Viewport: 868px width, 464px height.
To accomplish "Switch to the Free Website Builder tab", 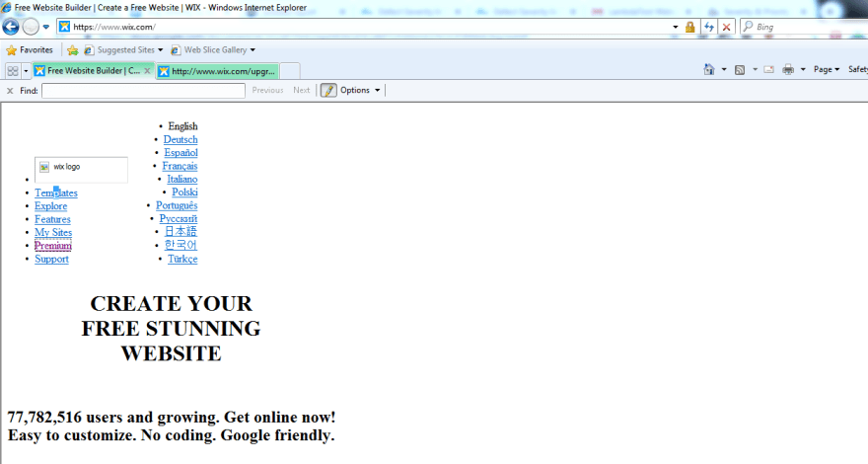I will tap(88, 70).
